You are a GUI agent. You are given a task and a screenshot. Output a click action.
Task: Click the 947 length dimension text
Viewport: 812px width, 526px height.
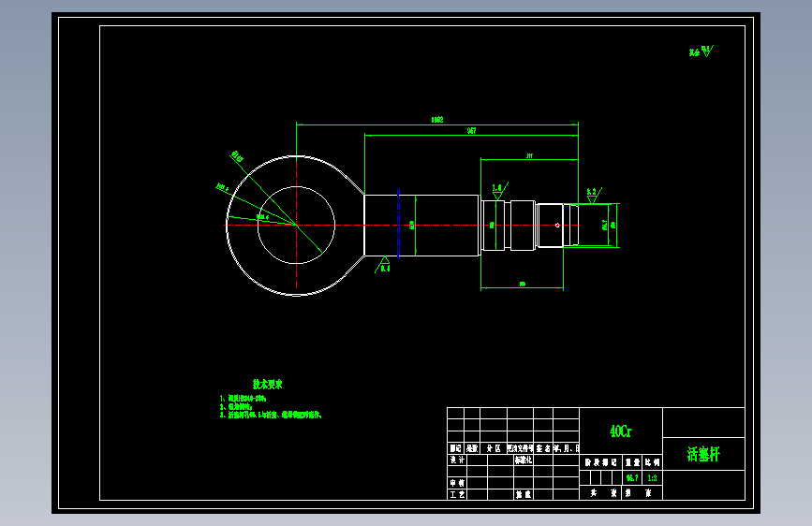click(471, 131)
